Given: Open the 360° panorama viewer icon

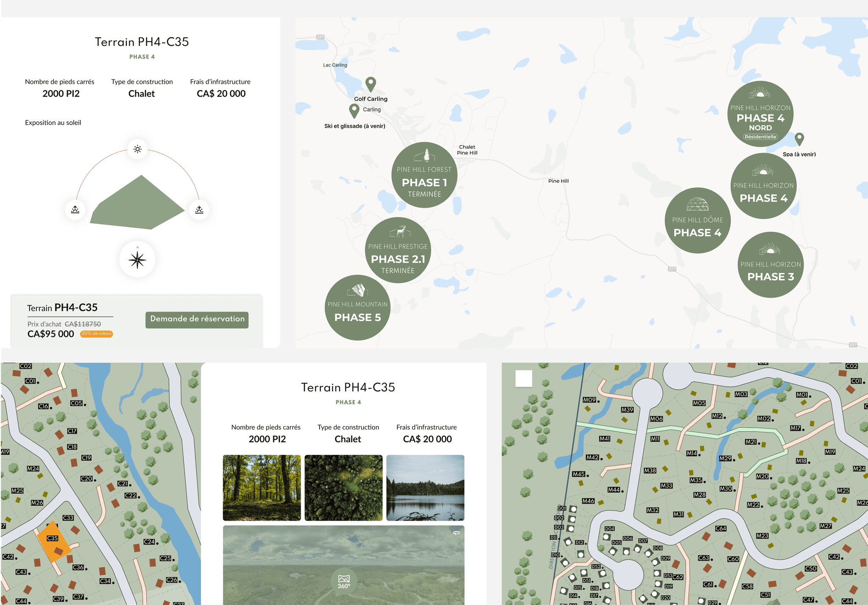Looking at the screenshot, I should [343, 580].
